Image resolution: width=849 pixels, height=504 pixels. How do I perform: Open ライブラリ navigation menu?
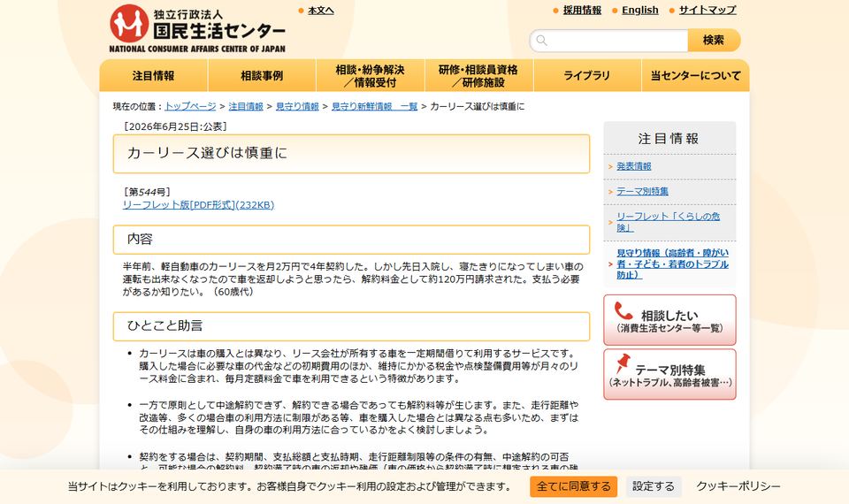point(587,76)
